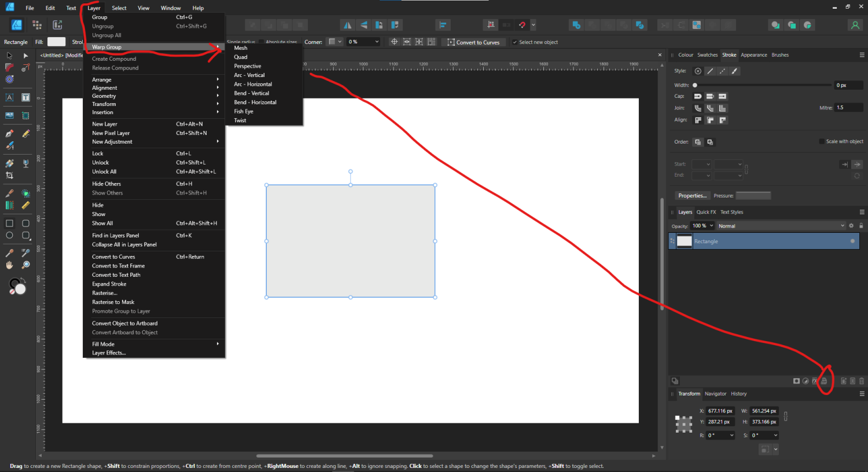Screen dimensions: 868x472
Task: Open Layer Effects from the Layers panel footer
Action: (x=815, y=380)
